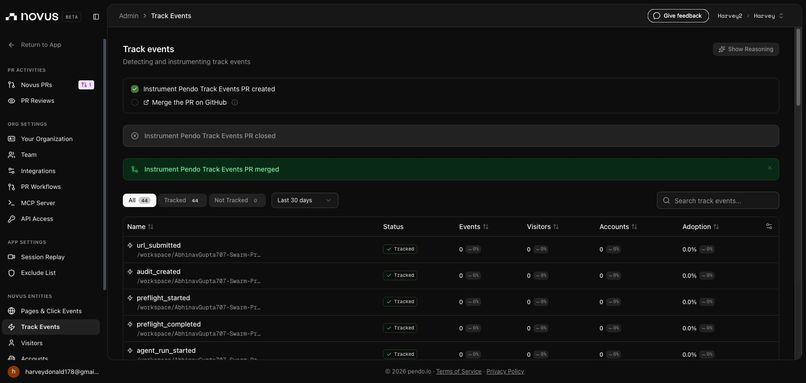Collapse the sidebar panel toggle icon
The image size is (806, 383).
point(96,16)
